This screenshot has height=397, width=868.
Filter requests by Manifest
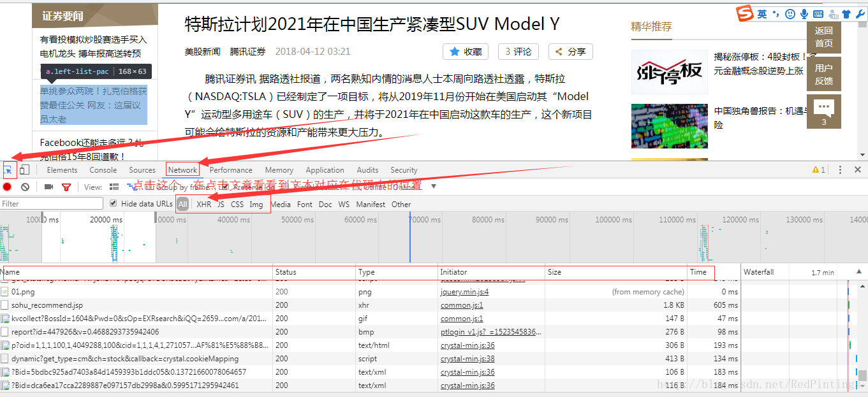(x=371, y=204)
